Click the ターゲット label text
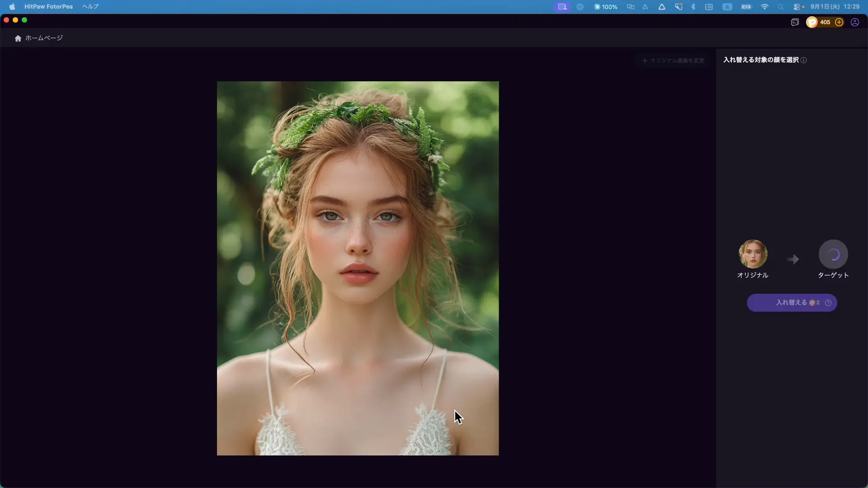The width and height of the screenshot is (868, 488). [x=833, y=275]
